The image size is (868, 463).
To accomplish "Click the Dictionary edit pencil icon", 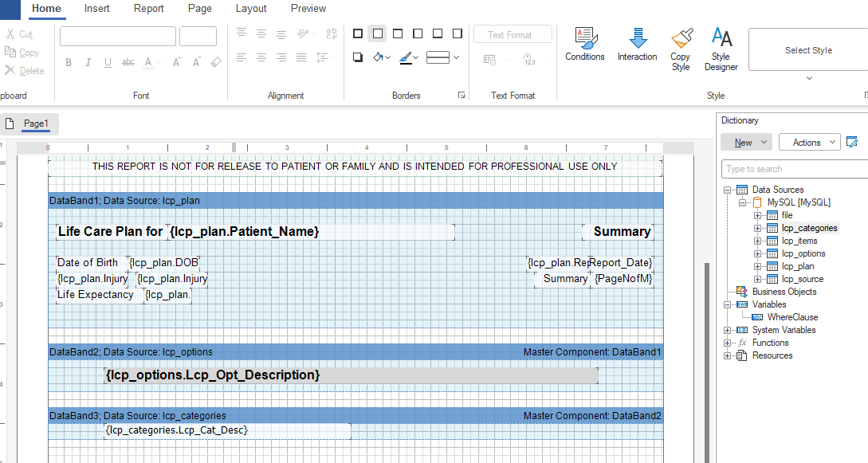I will coord(852,142).
